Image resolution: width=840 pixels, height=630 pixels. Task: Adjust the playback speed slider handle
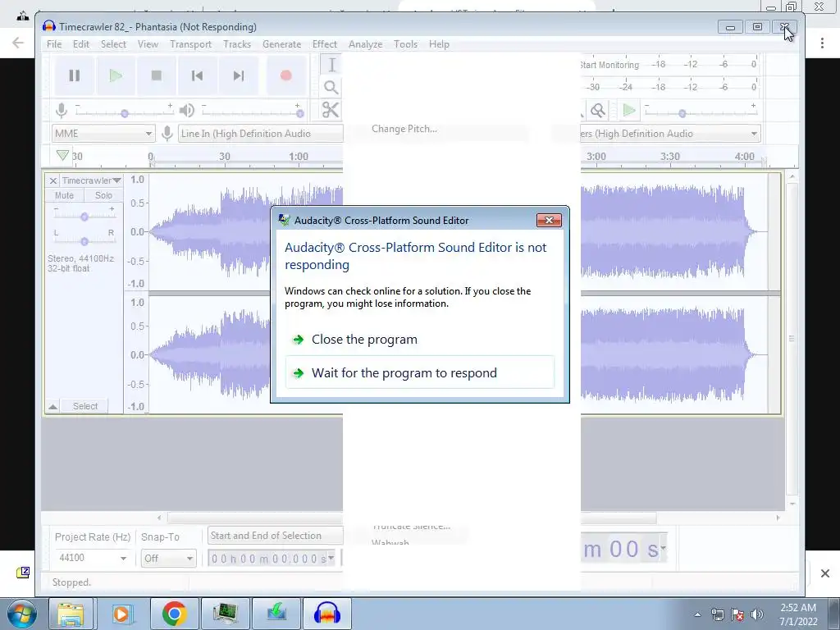[682, 113]
